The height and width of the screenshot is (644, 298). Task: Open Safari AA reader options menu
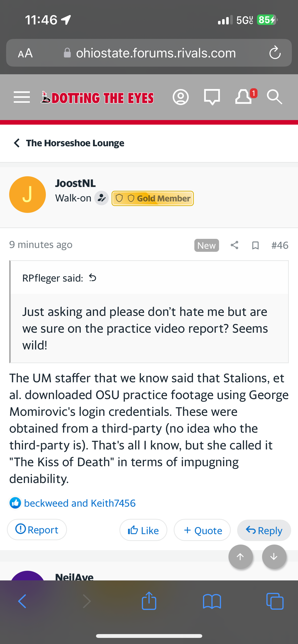pos(25,53)
